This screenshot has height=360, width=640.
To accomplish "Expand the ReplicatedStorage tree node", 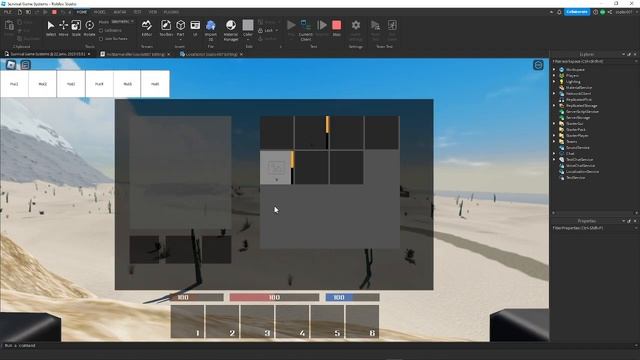I will click(554, 106).
